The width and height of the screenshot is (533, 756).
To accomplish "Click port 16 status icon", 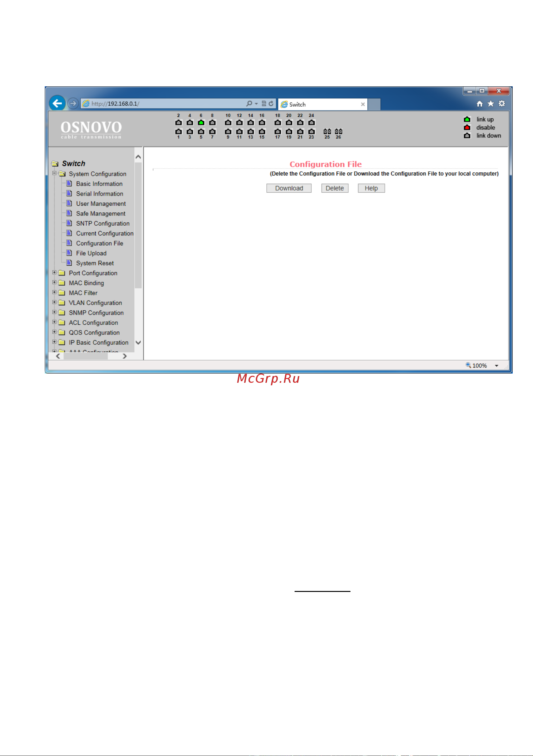I will [262, 123].
